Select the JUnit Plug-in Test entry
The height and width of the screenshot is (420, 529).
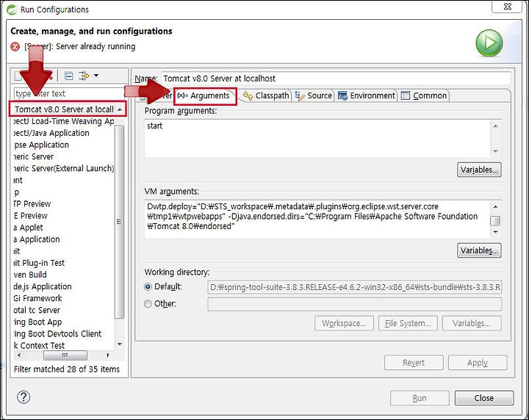tap(39, 263)
